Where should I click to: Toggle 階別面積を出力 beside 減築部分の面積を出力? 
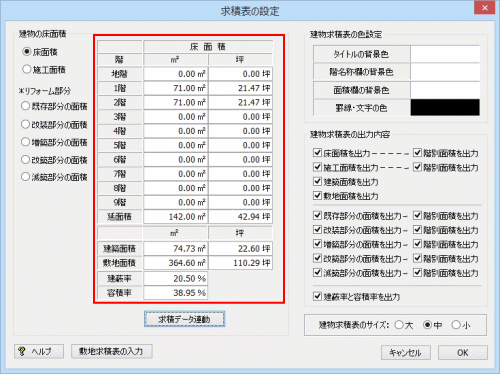pyautogui.click(x=417, y=273)
